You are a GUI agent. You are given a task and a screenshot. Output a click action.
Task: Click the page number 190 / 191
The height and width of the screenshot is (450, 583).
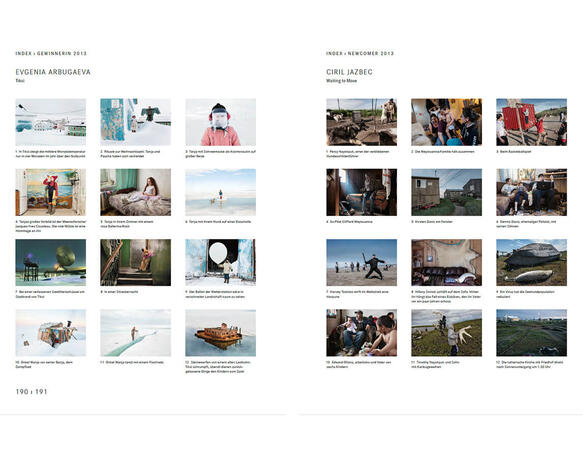pos(31,392)
